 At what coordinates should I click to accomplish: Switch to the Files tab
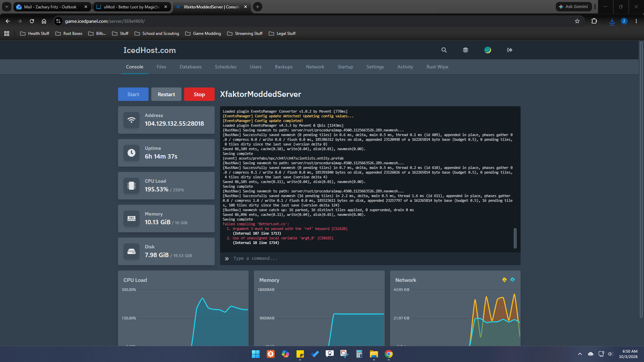coord(161,67)
